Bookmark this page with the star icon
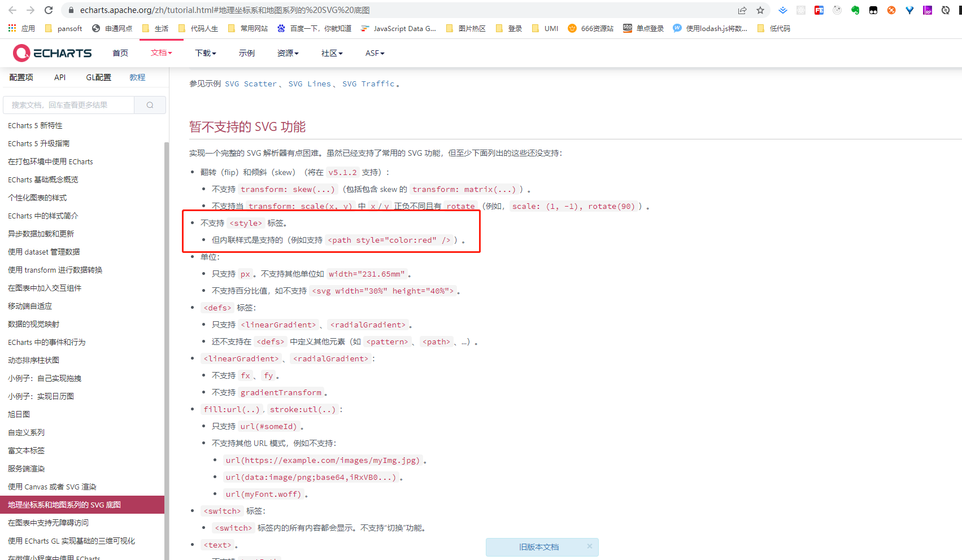This screenshot has height=560, width=962. [760, 10]
